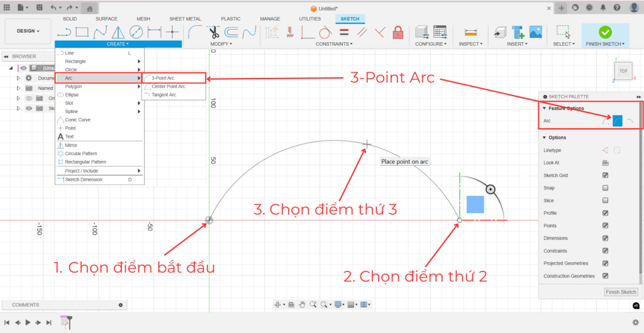The height and width of the screenshot is (333, 644).
Task: Uncheck the Sketch Grid checkbox
Action: (x=605, y=175)
